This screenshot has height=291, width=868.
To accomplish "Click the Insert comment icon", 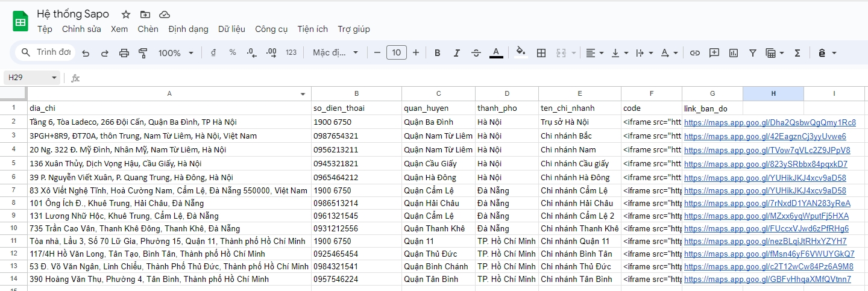I will 714,53.
